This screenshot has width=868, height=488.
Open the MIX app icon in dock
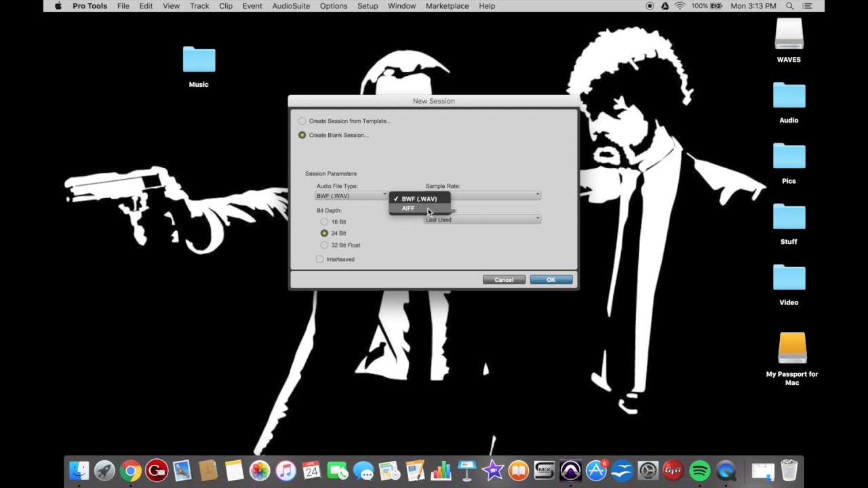tap(545, 470)
